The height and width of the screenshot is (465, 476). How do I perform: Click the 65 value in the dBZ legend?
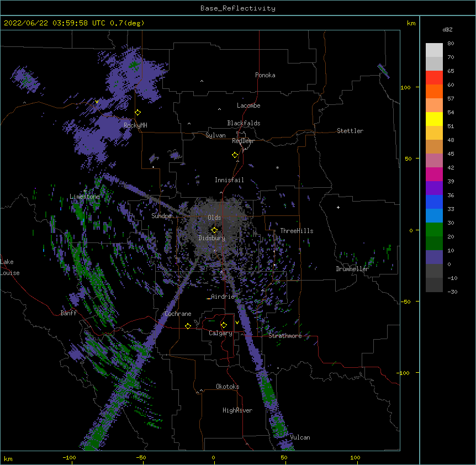(451, 71)
